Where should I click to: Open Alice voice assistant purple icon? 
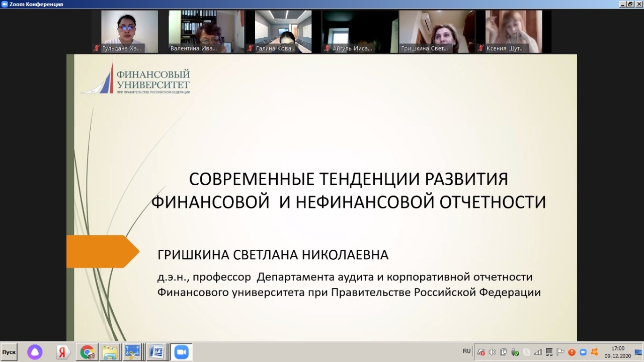[35, 352]
